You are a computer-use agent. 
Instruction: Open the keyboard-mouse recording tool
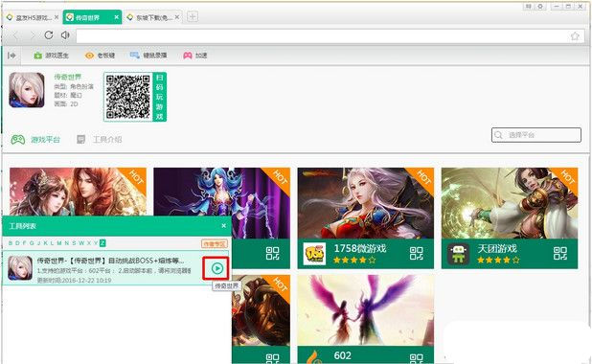(x=148, y=56)
